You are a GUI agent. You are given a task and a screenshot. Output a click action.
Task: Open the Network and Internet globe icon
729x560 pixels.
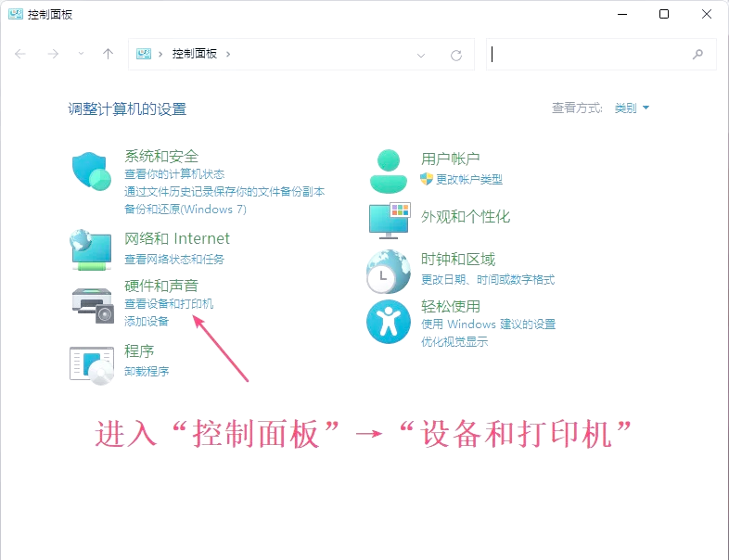91,249
